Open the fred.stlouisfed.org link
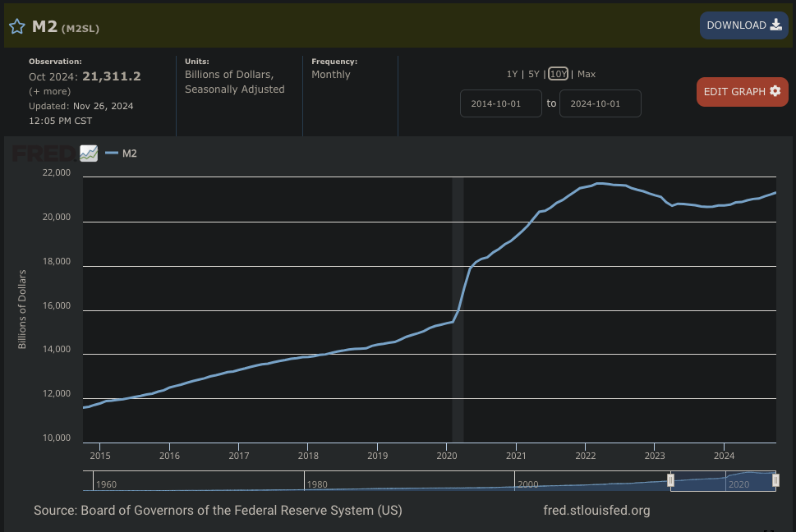 pyautogui.click(x=596, y=511)
